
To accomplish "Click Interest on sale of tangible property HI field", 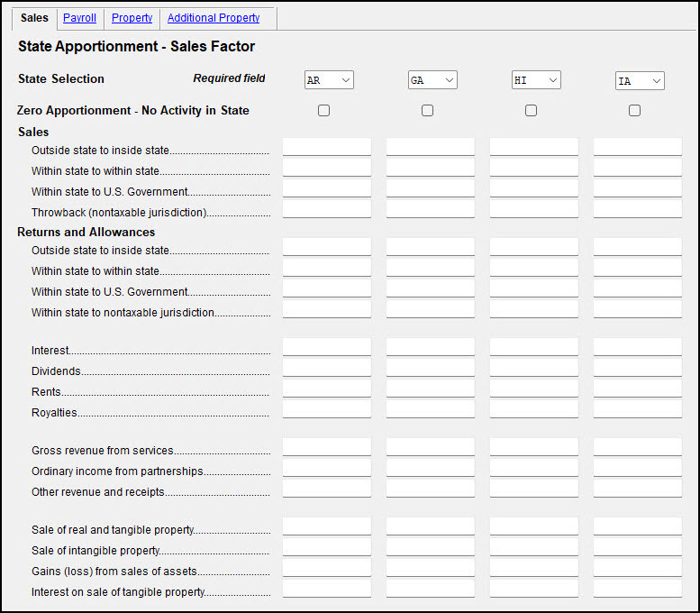I will click(x=534, y=589).
